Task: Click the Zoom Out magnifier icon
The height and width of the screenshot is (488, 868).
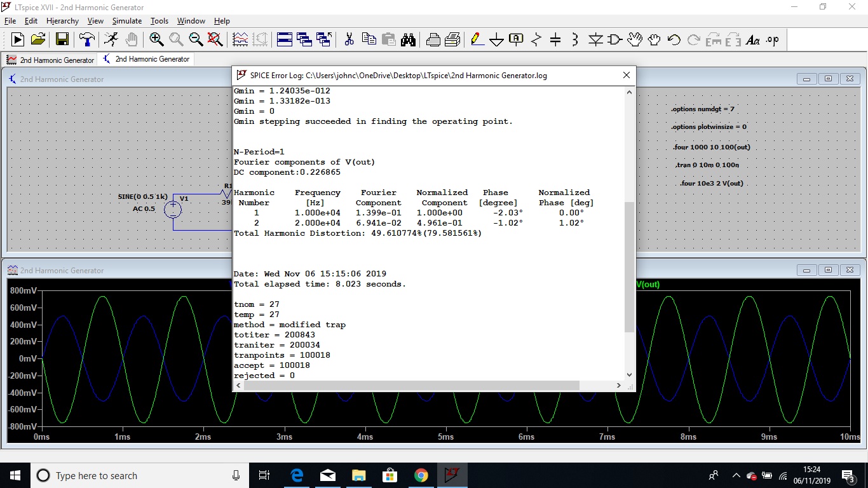Action: 196,39
